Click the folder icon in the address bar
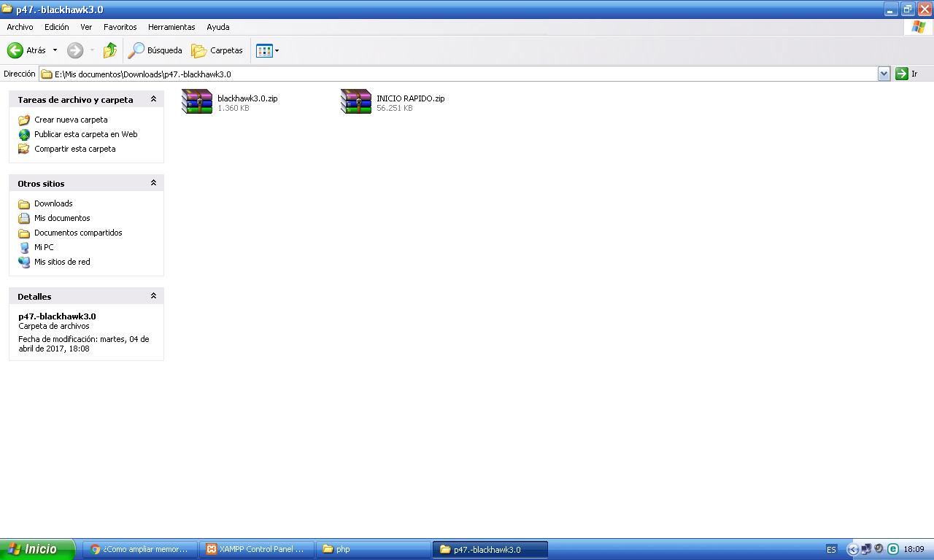 (x=47, y=74)
